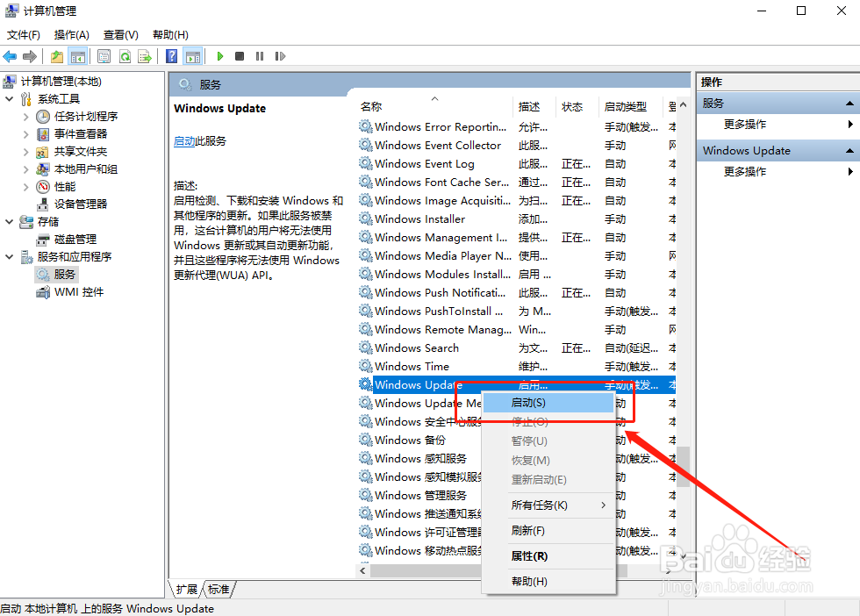Viewport: 860px width, 616px height.
Task: Open the 操作(A) menu
Action: 72,35
